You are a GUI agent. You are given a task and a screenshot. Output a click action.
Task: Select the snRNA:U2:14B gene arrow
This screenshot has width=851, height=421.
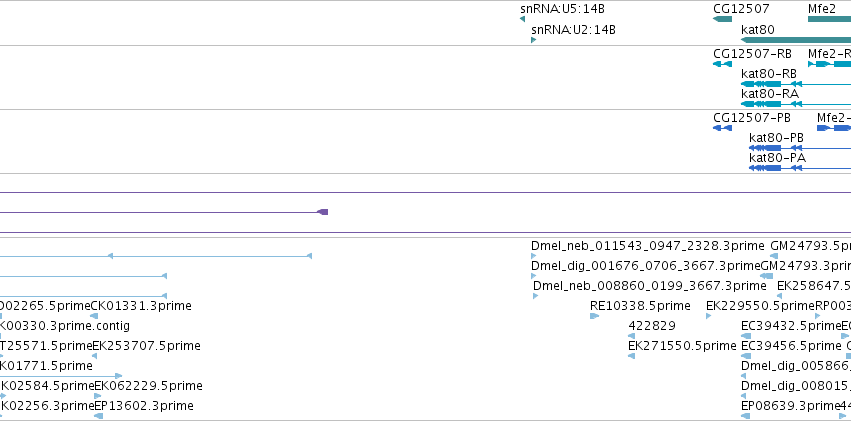pos(534,40)
